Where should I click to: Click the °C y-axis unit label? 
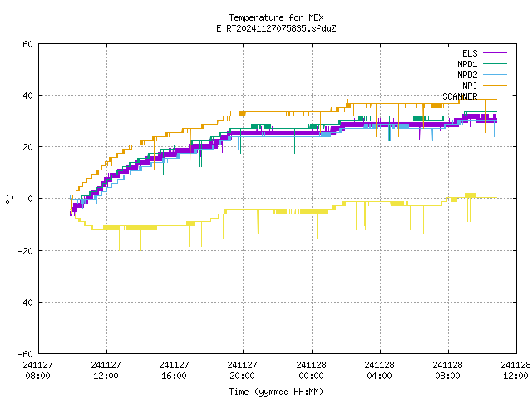tap(10, 199)
